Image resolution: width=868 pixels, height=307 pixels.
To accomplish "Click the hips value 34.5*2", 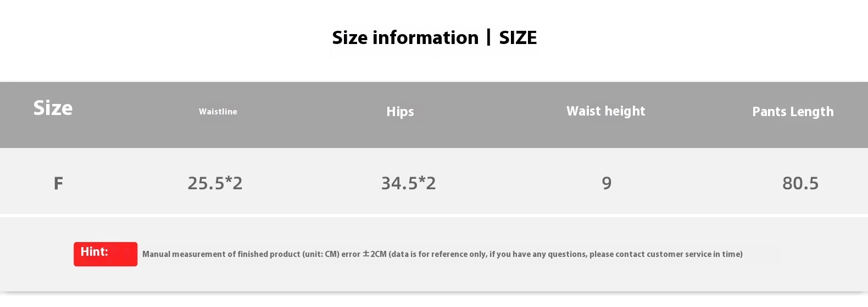I will pyautogui.click(x=408, y=183).
